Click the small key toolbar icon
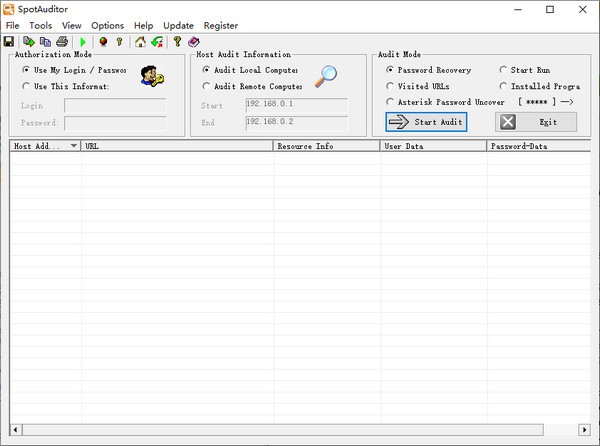The height and width of the screenshot is (446, 600). (119, 42)
